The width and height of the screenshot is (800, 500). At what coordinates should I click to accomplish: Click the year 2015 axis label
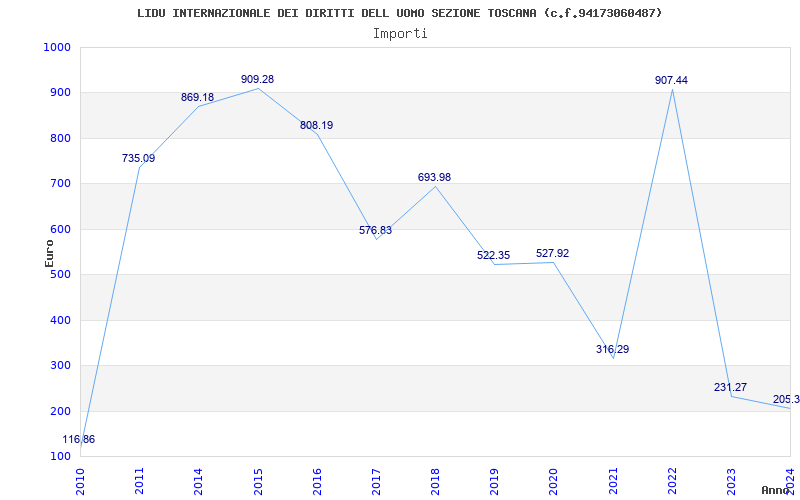[258, 481]
